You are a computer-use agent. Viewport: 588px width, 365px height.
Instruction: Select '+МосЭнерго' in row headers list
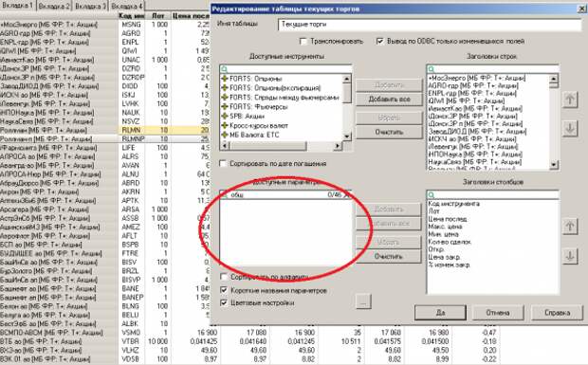477,78
